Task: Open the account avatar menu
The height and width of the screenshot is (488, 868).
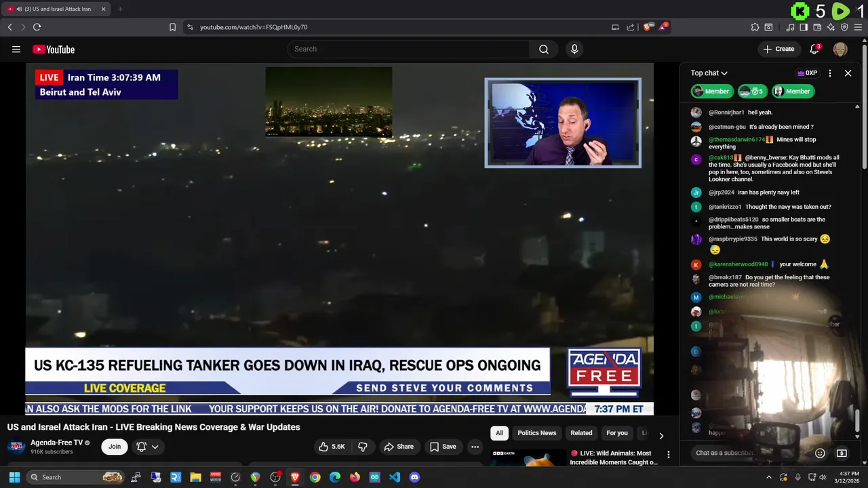Action: pos(840,49)
